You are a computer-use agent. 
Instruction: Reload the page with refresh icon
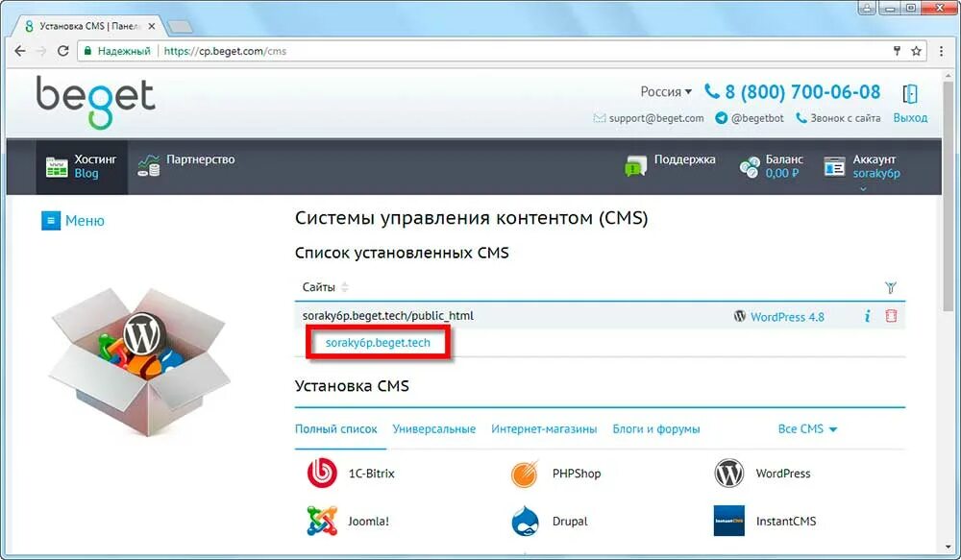click(62, 51)
